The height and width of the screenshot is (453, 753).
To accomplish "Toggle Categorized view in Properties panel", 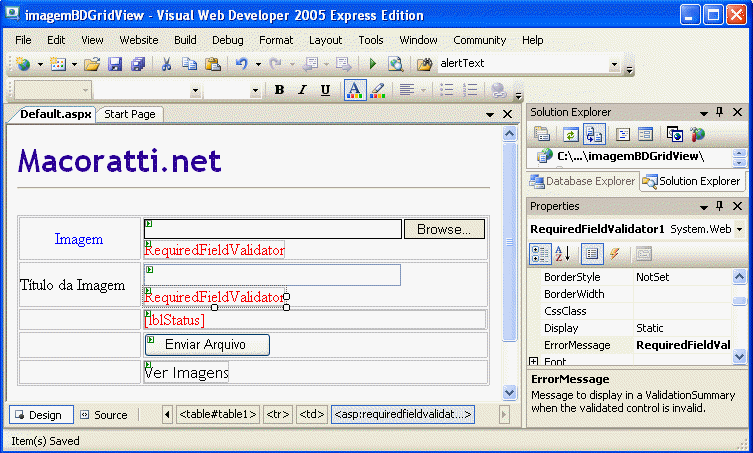I will click(x=540, y=254).
